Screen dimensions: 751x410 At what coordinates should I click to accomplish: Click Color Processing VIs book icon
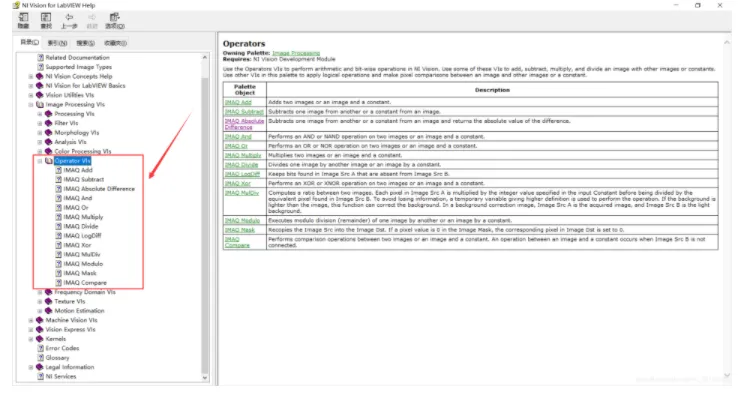coord(48,151)
